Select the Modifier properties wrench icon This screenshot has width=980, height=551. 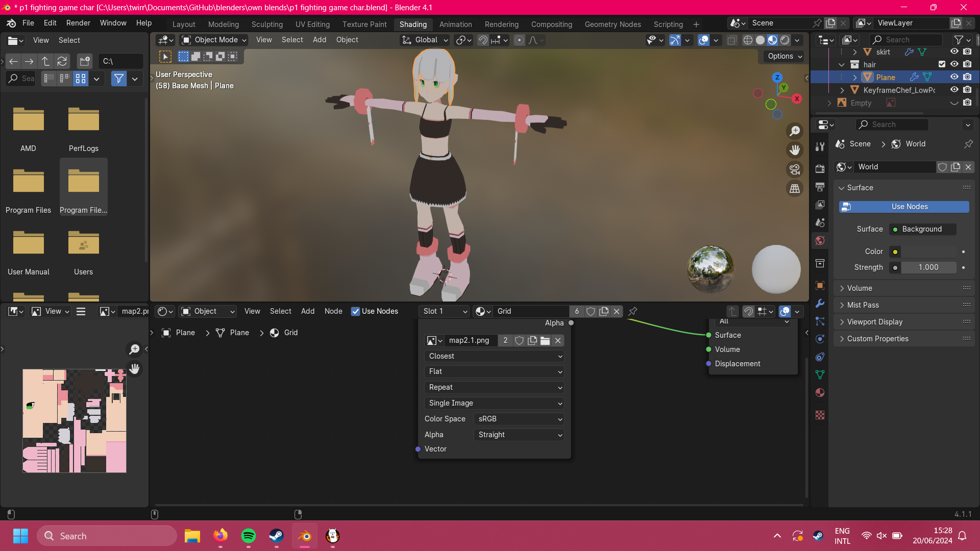[820, 303]
